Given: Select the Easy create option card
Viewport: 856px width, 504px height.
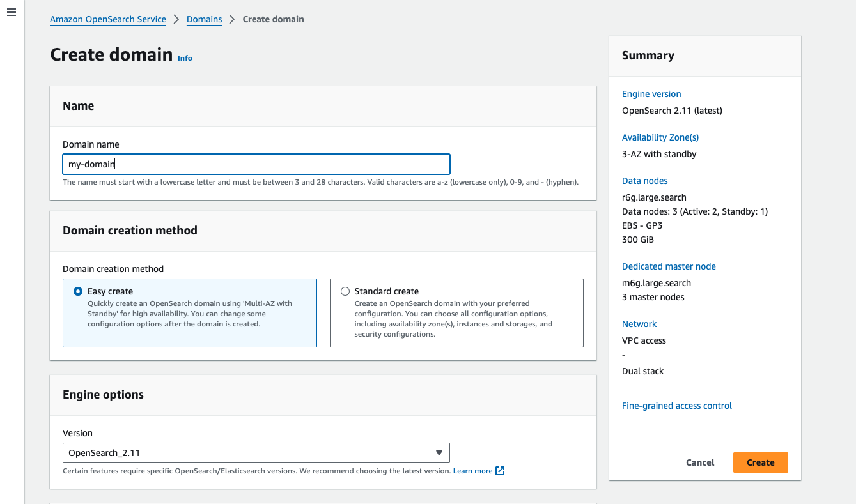Looking at the screenshot, I should [189, 312].
